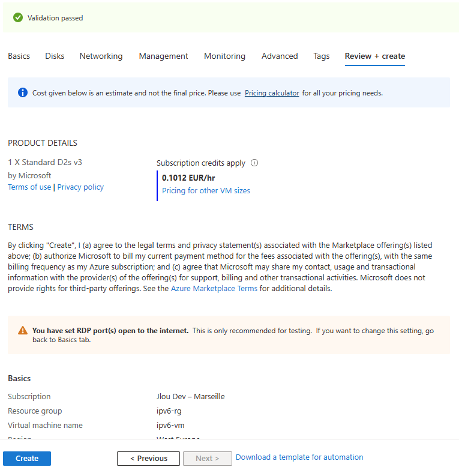
Task: Download a template for automation
Action: click(299, 457)
